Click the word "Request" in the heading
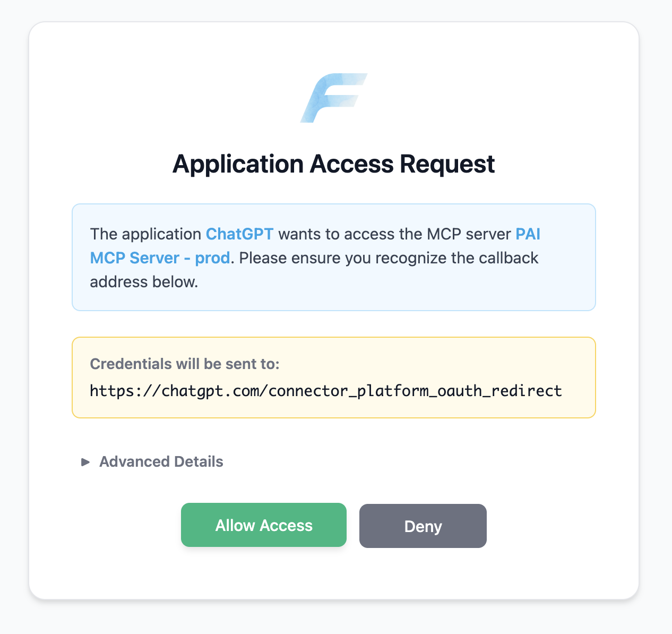 point(447,164)
